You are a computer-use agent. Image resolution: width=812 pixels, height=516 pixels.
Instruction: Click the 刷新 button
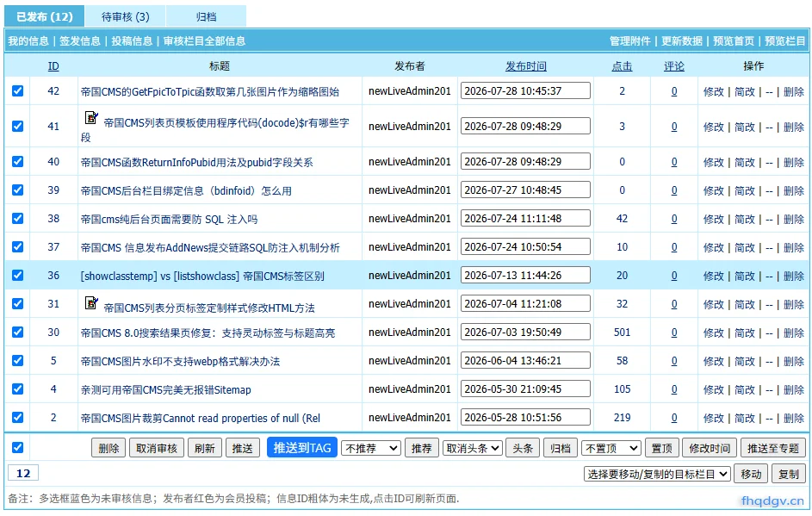(205, 448)
